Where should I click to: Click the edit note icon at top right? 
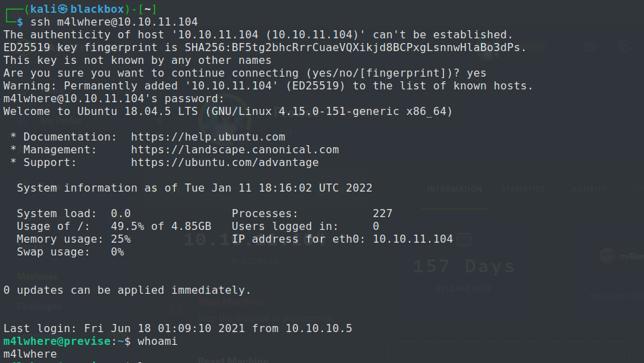[625, 46]
